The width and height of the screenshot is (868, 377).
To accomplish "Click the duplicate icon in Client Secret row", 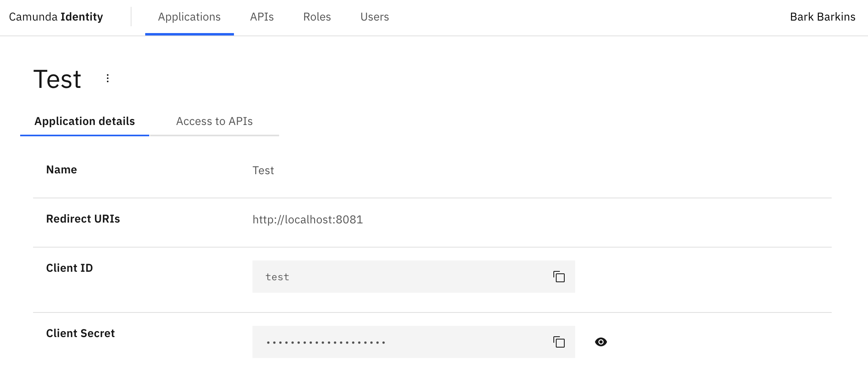I will pyautogui.click(x=559, y=342).
